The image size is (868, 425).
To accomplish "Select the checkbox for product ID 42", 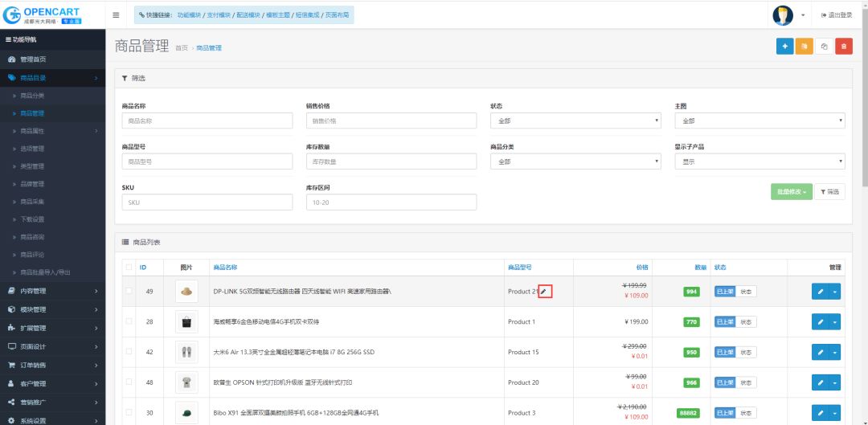I will pos(129,352).
